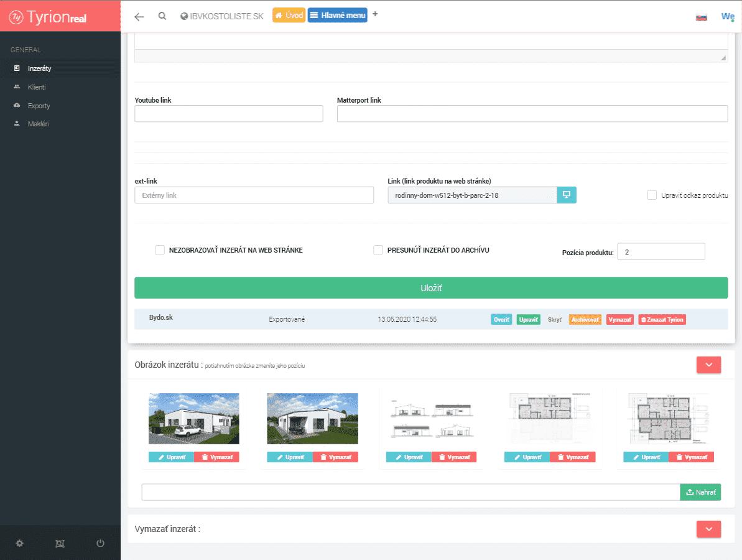
Task: Toggle Upraviť odkaz produktu checkbox
Action: coord(652,195)
